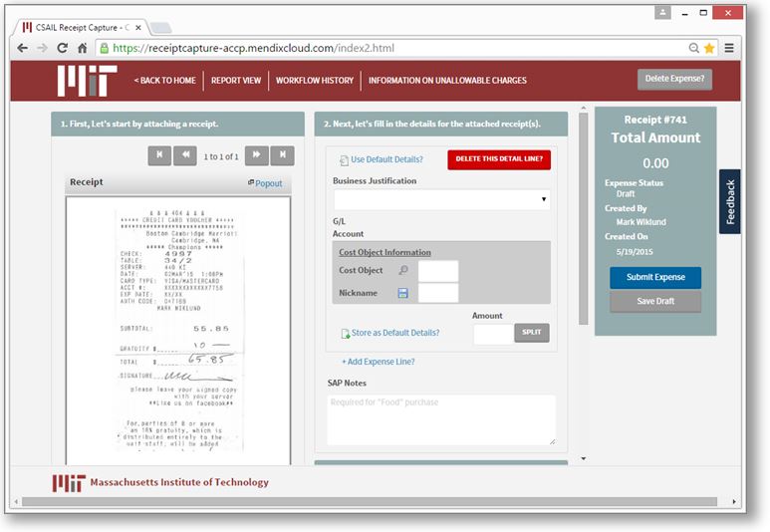Image resolution: width=770 pixels, height=532 pixels.
Task: Open the Business Justification dropdown
Action: 442,199
